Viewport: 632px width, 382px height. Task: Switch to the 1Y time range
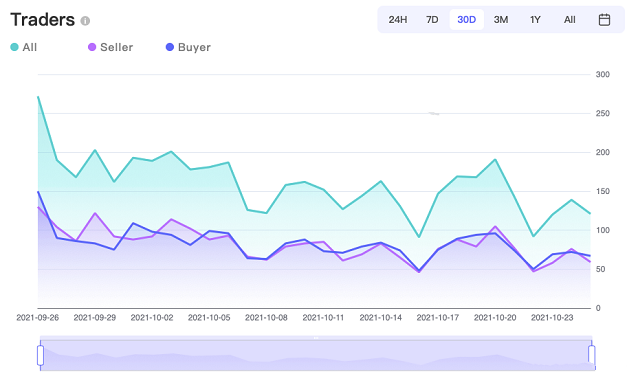pos(535,20)
